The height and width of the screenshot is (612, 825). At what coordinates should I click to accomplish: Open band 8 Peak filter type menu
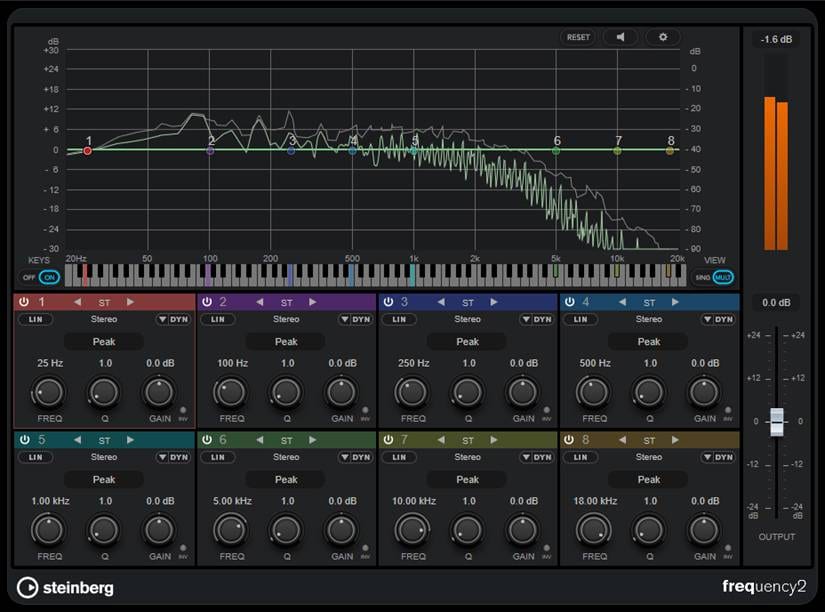pyautogui.click(x=649, y=480)
